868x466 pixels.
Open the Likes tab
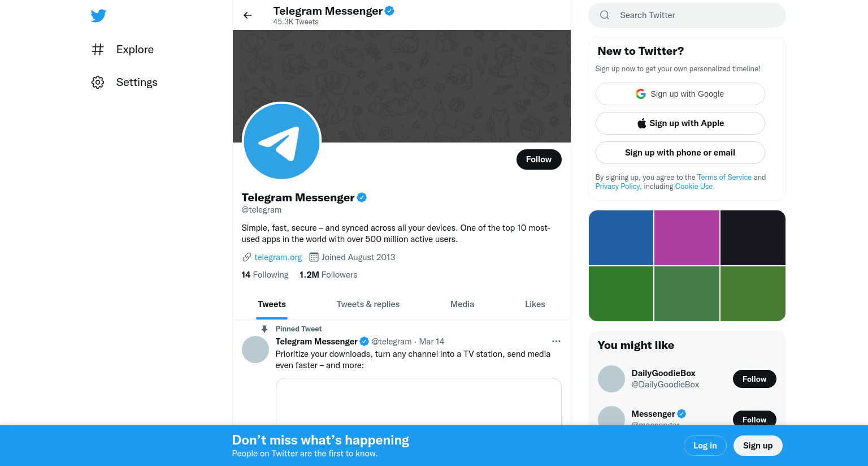tap(535, 304)
